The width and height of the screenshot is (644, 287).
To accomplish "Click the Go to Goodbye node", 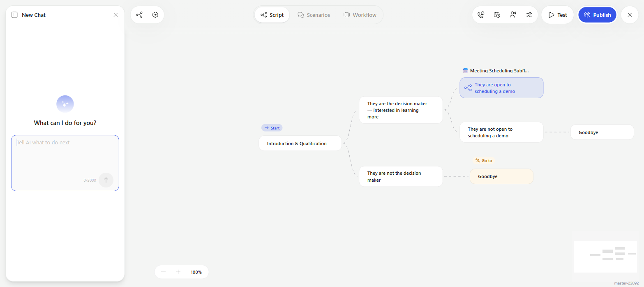I will point(501,176).
